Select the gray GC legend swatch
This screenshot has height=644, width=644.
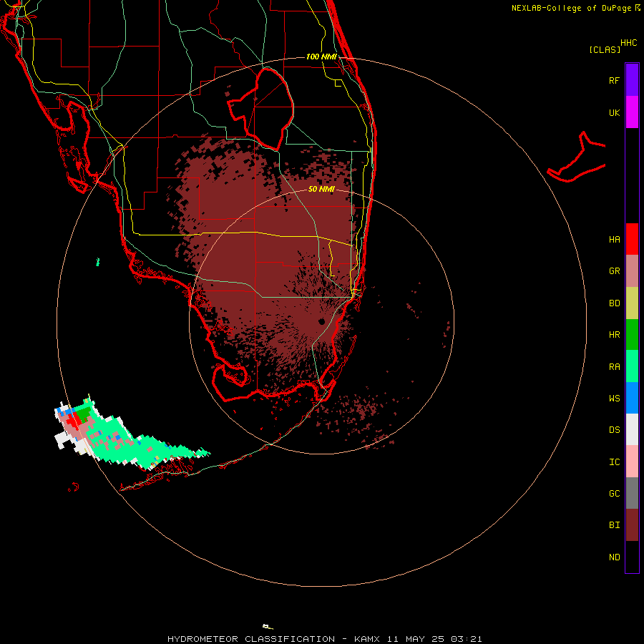coord(632,493)
